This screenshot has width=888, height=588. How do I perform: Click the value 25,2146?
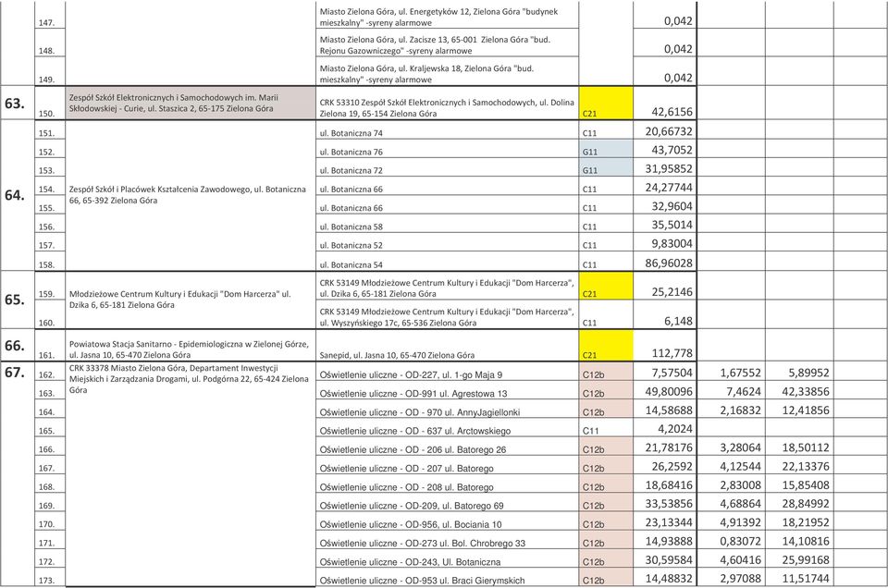point(672,292)
